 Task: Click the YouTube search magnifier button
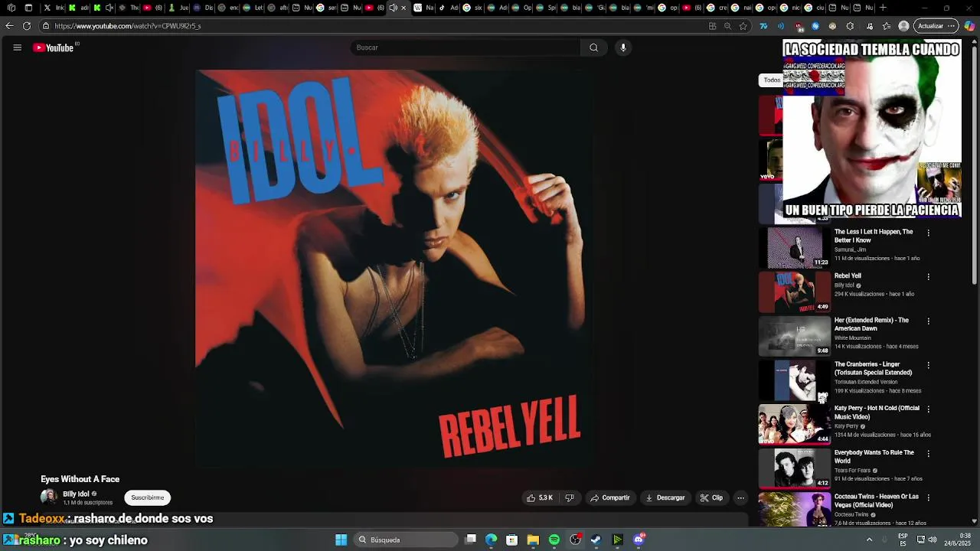click(593, 47)
